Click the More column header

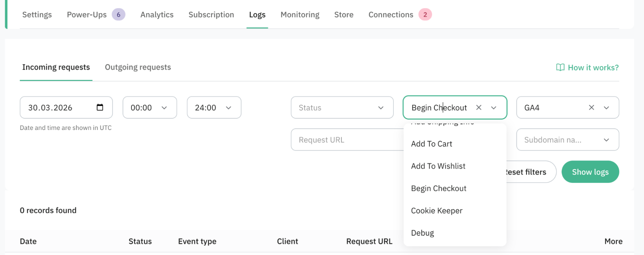[x=613, y=241]
